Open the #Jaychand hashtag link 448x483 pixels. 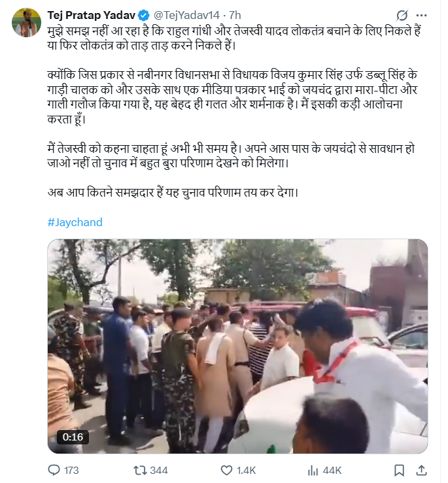(x=75, y=222)
